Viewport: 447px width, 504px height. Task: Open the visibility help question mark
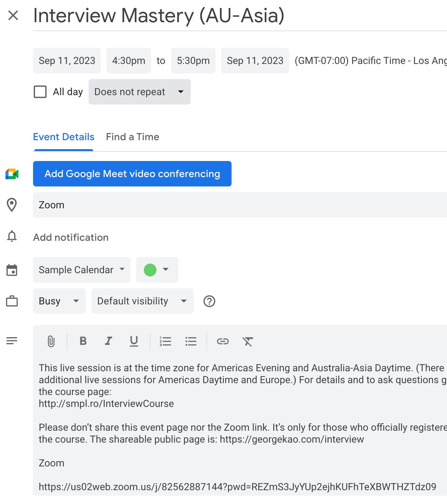209,301
